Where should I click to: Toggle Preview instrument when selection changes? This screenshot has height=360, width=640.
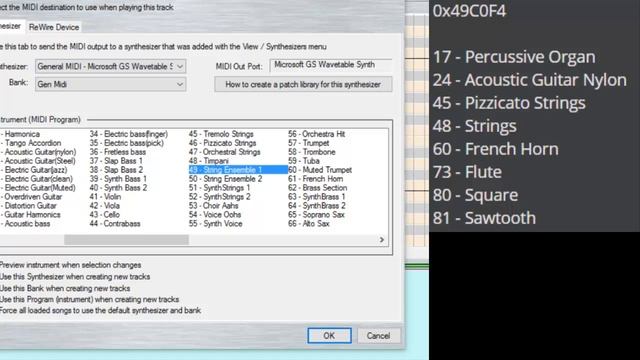(x=71, y=265)
